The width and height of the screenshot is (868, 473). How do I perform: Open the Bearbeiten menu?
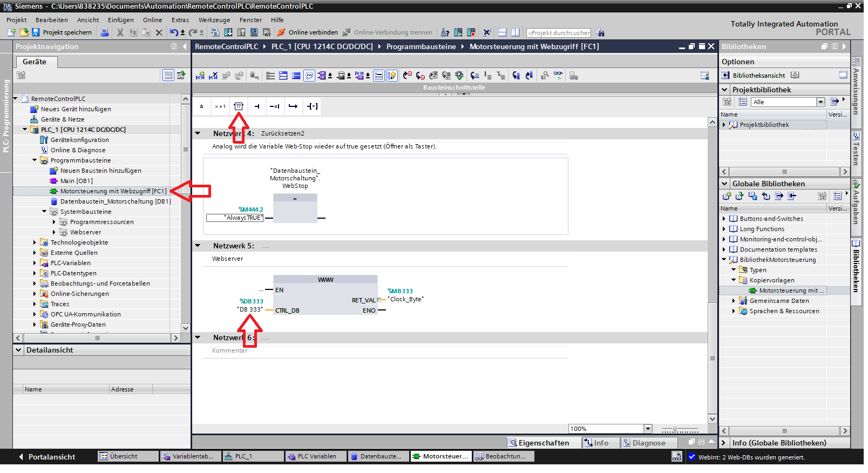click(52, 20)
